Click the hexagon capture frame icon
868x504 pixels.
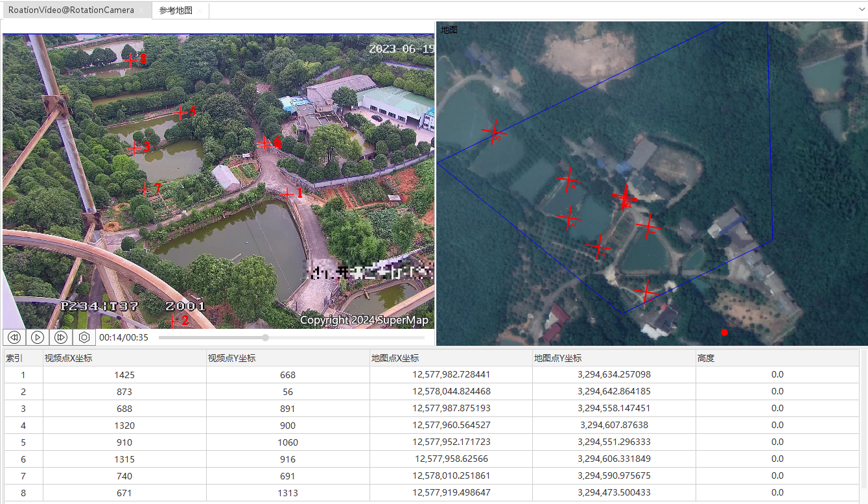84,337
